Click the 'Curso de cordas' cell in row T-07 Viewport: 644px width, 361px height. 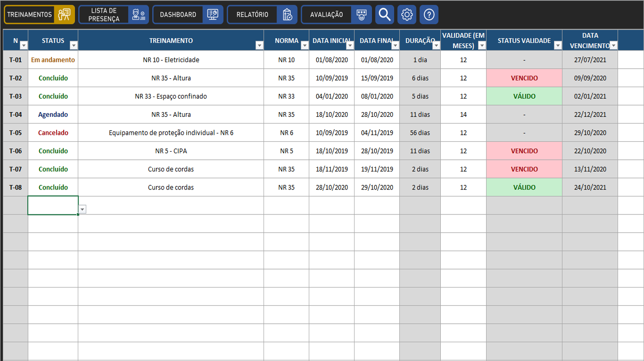(x=171, y=169)
